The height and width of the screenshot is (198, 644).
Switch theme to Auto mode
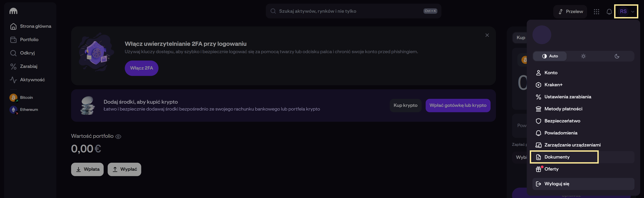(x=550, y=56)
